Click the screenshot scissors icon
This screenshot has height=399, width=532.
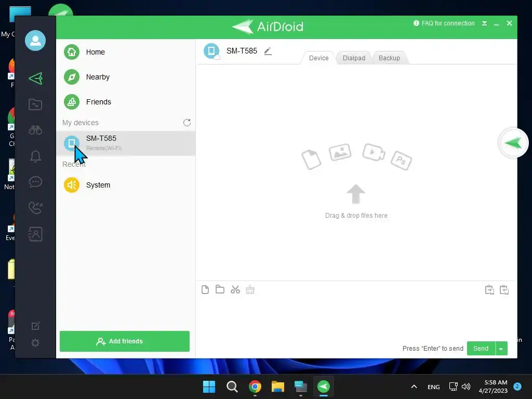pyautogui.click(x=235, y=289)
